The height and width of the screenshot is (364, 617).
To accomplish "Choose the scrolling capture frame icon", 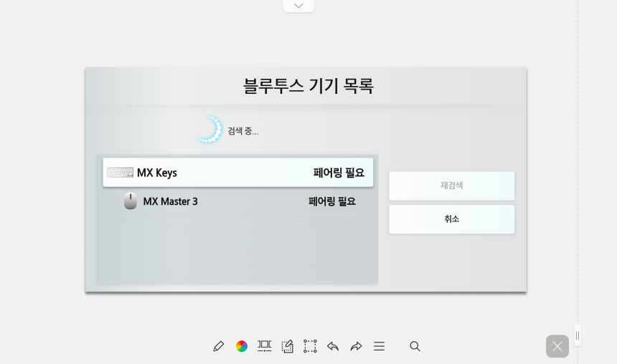I will click(x=265, y=346).
